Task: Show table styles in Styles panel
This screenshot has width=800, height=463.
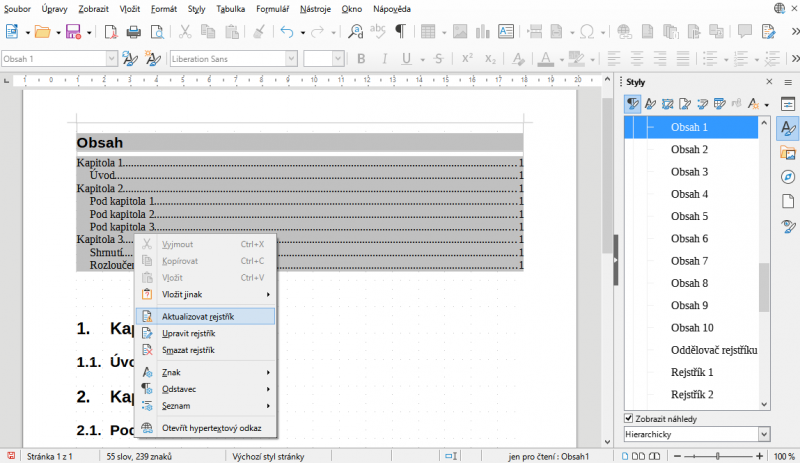Action: click(x=719, y=104)
